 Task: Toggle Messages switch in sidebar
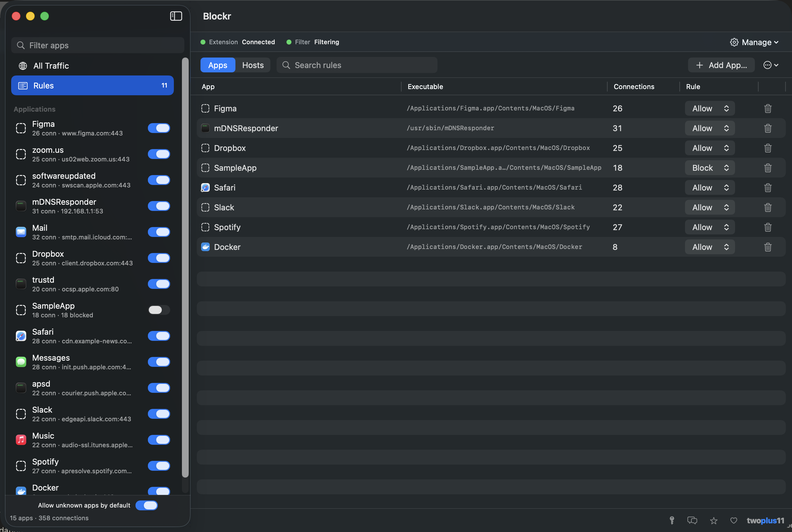159,362
